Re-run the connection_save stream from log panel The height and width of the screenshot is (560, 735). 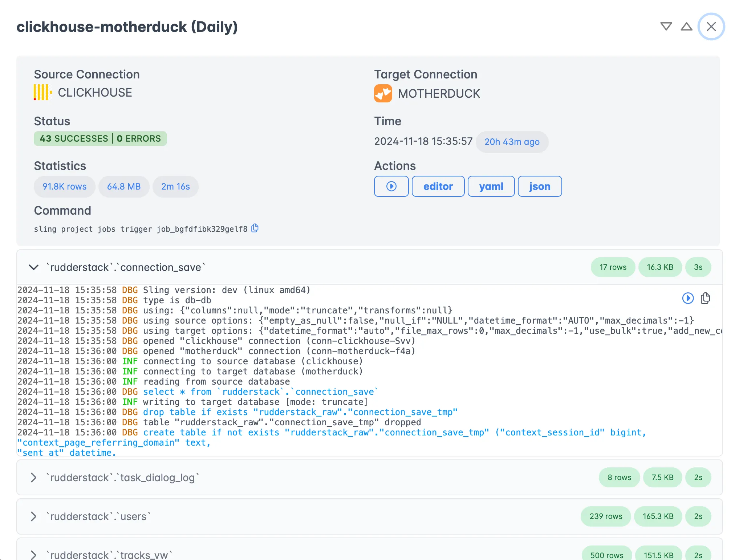click(x=688, y=298)
